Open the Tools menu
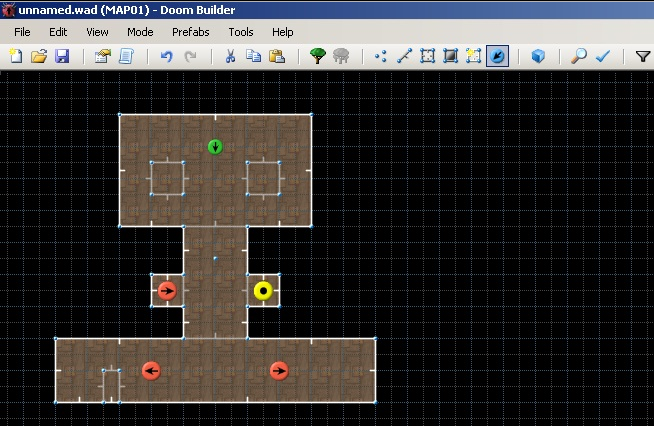This screenshot has height=426, width=654. [241, 32]
